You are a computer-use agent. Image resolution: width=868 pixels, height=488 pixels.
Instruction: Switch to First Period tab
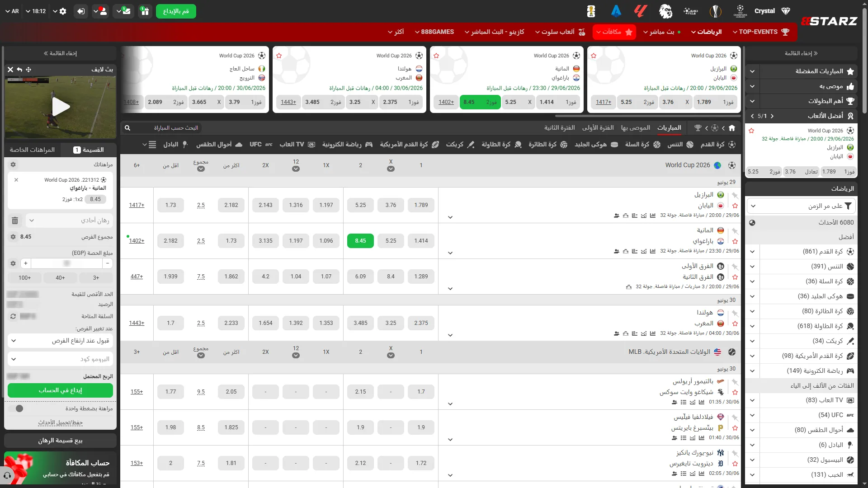coord(598,128)
